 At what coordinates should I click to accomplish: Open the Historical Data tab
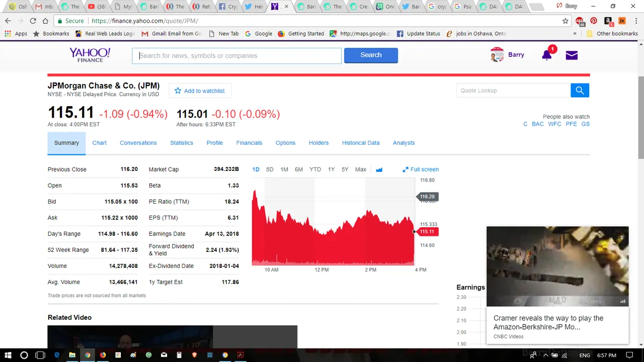coord(361,143)
